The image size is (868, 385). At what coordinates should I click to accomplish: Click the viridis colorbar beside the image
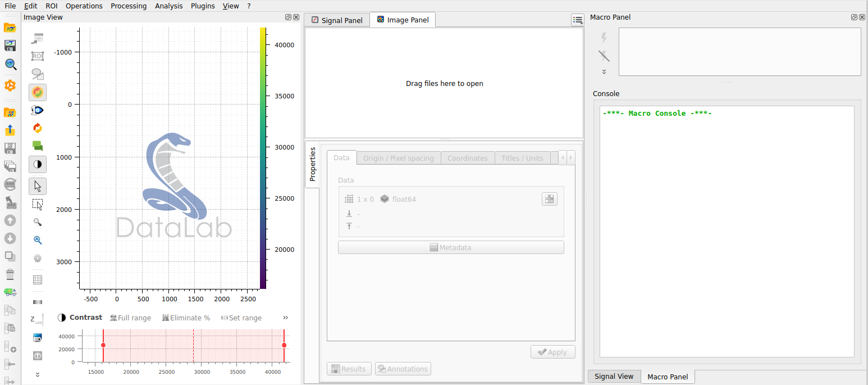click(263, 158)
